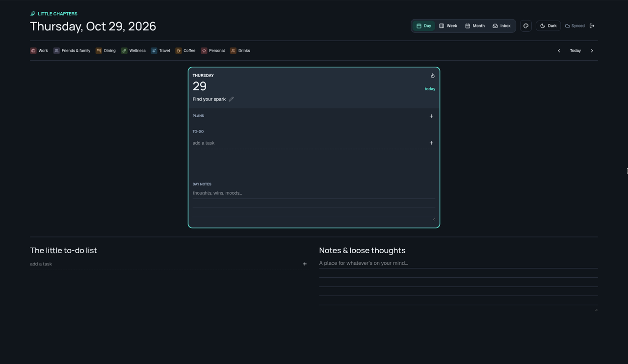
Task: Click the 'Thursday, Oct 29, 2026' heading
Action: tap(93, 26)
